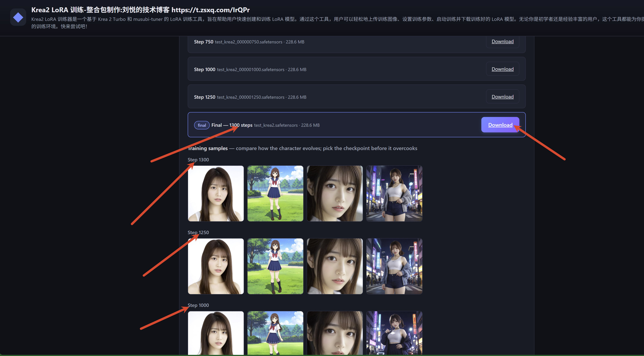The height and width of the screenshot is (356, 644).
Task: Open Step 1300 neon night street sample
Action: 394,193
